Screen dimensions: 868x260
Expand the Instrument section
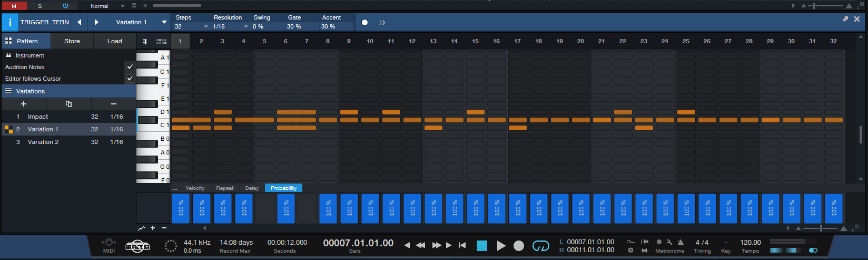68,55
